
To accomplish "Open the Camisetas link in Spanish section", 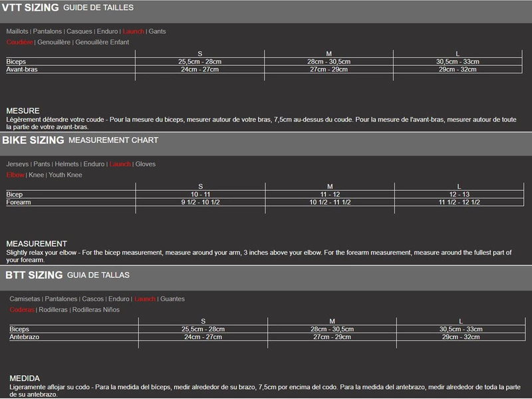I will pos(25,299).
